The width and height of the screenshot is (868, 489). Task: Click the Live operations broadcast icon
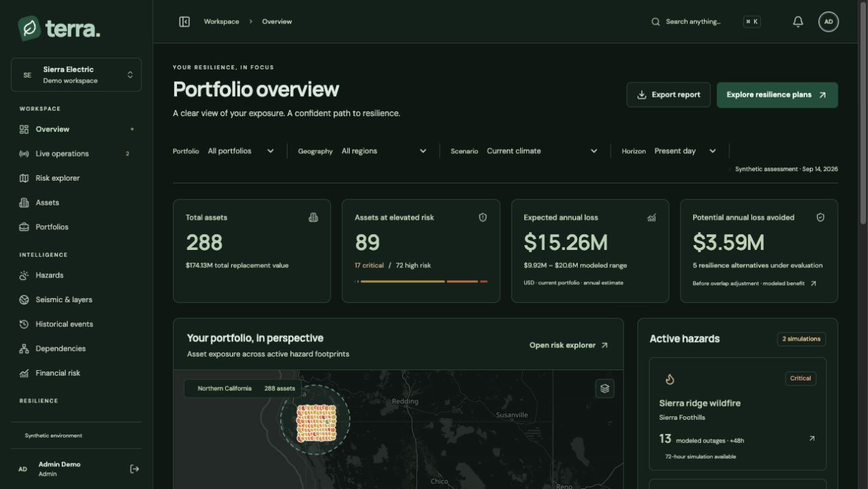pos(24,154)
